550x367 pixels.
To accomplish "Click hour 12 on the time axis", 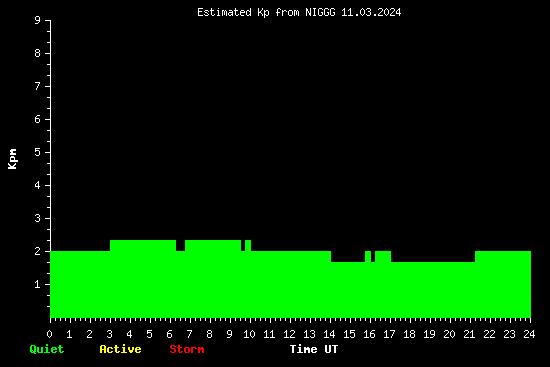I will pyautogui.click(x=289, y=334).
